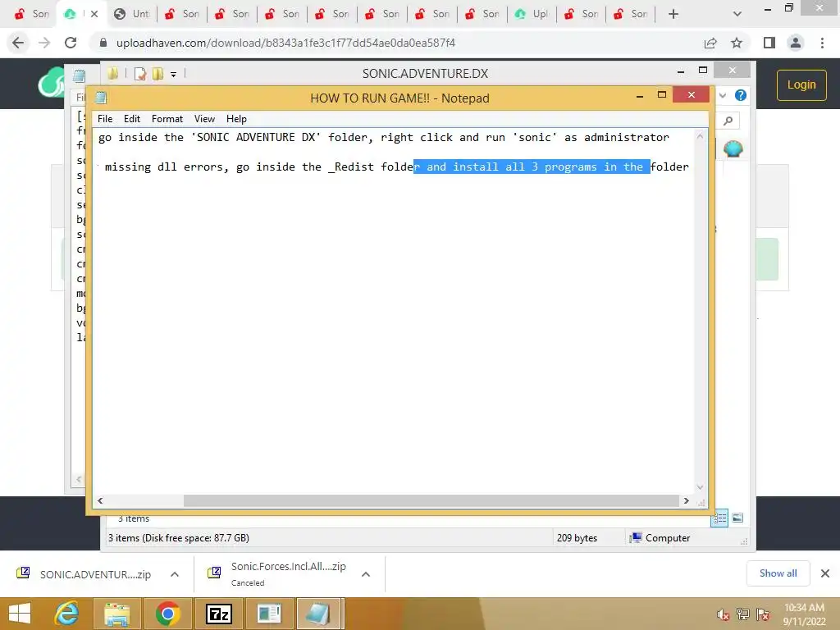Image resolution: width=840 pixels, height=630 pixels.
Task: Click the New folder icon in Explorer toolbar
Action: 157,74
